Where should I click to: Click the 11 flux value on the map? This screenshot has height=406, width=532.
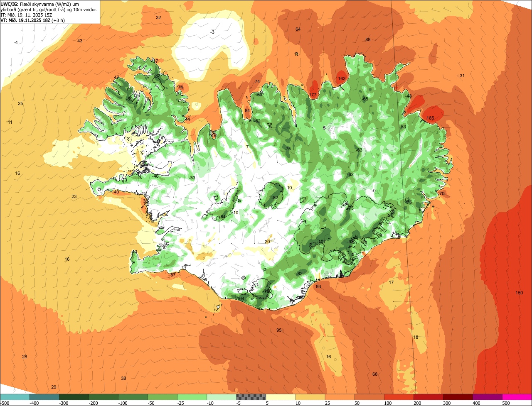tap(10, 122)
